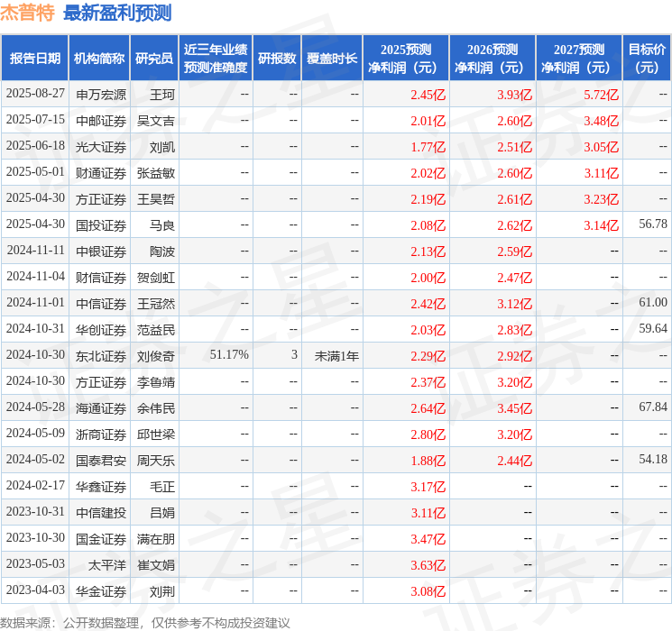Click 1.77亿 in the 2025 forecast column
The image size is (672, 631).
(428, 147)
